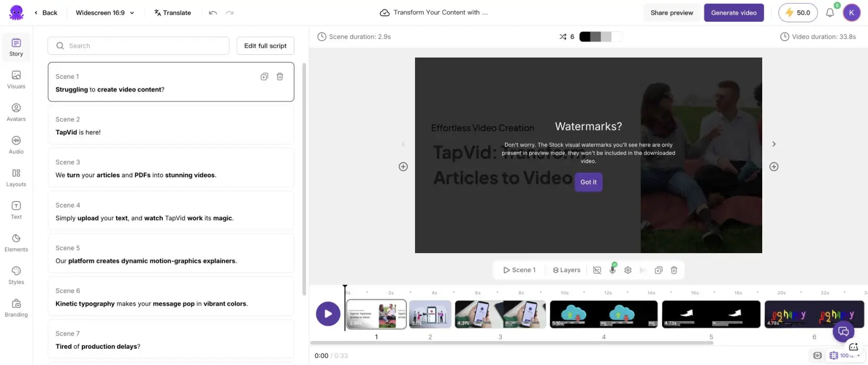Open the notifications bell

click(830, 12)
